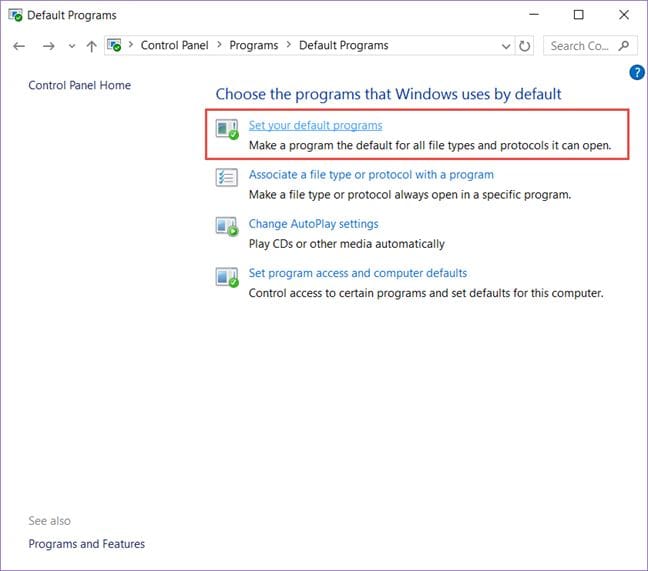Click the title bar Default Programs icon
Viewport: 648px width, 571px height.
[x=15, y=15]
